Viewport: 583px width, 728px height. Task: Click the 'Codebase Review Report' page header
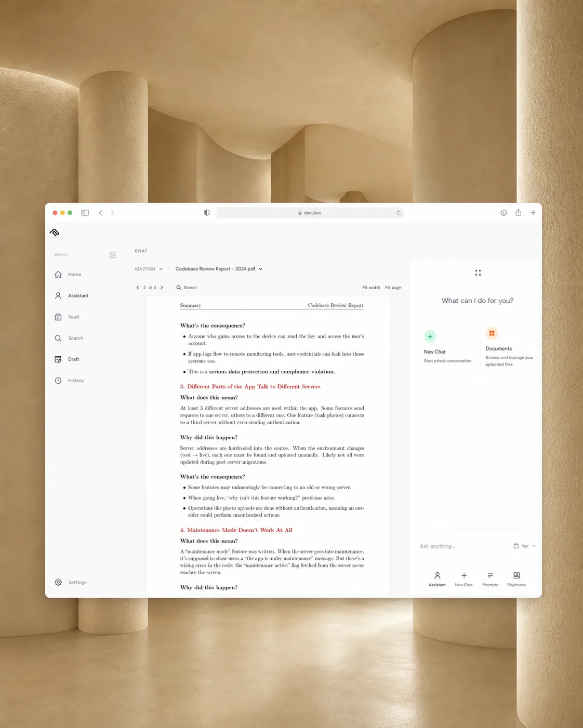(336, 305)
